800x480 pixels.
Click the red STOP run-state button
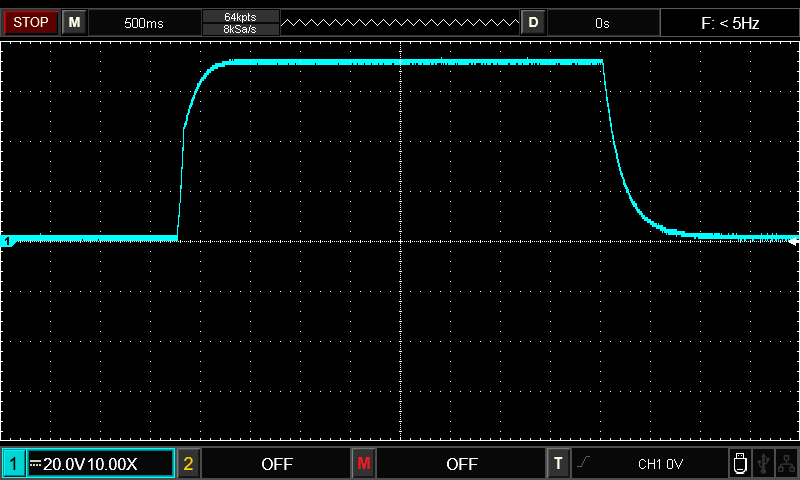[x=30, y=22]
